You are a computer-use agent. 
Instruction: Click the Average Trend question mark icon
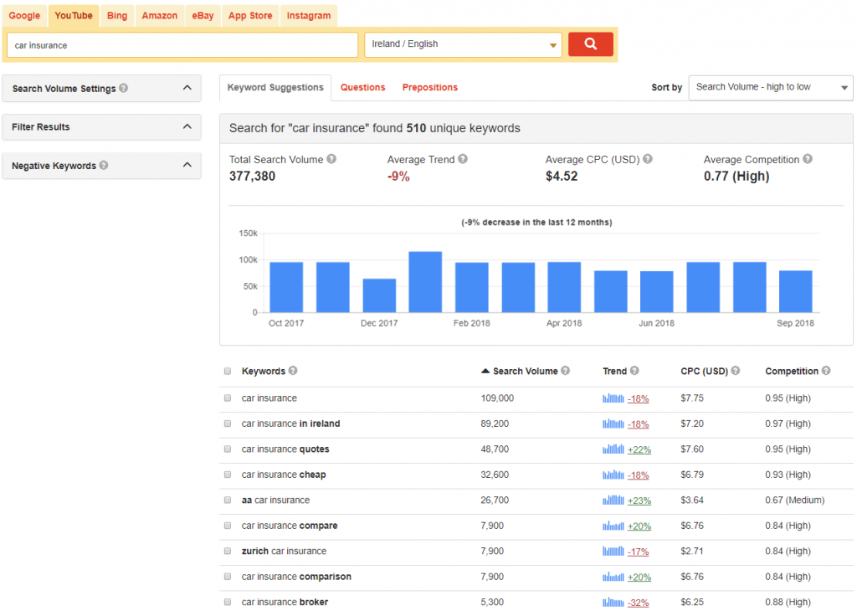point(463,159)
